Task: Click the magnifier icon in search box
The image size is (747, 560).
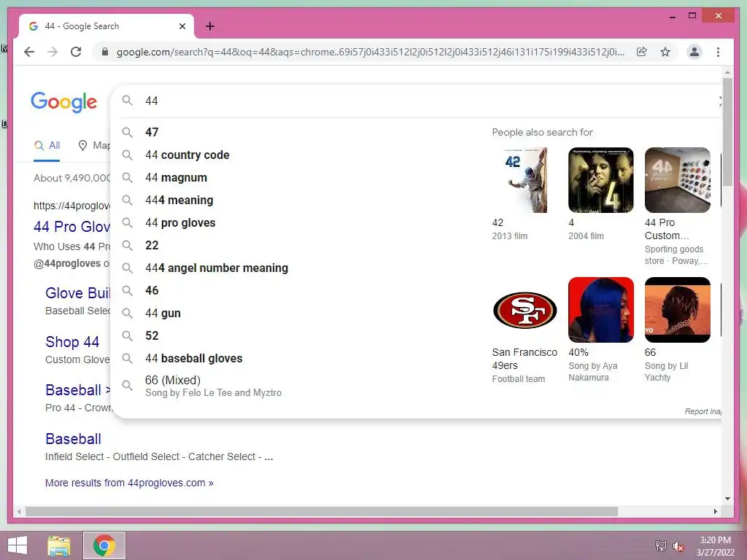Action: pos(127,101)
